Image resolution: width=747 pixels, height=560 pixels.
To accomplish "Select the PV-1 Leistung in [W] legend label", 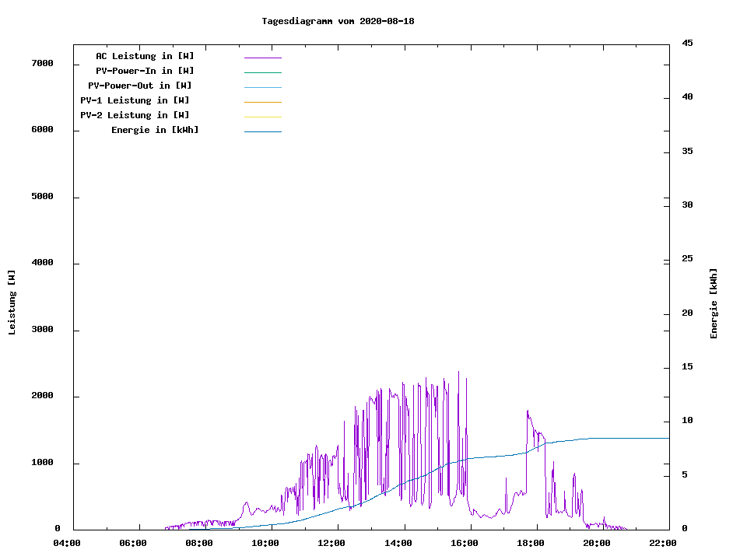I will (x=135, y=100).
